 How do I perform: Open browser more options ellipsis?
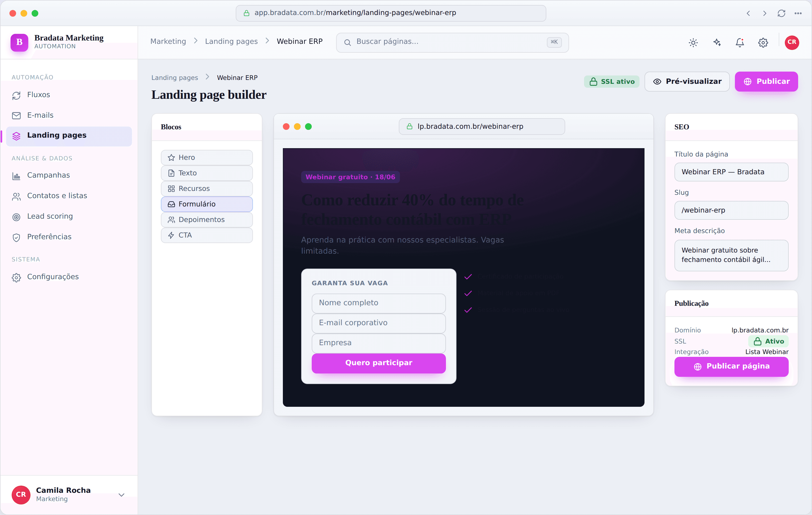(x=798, y=13)
